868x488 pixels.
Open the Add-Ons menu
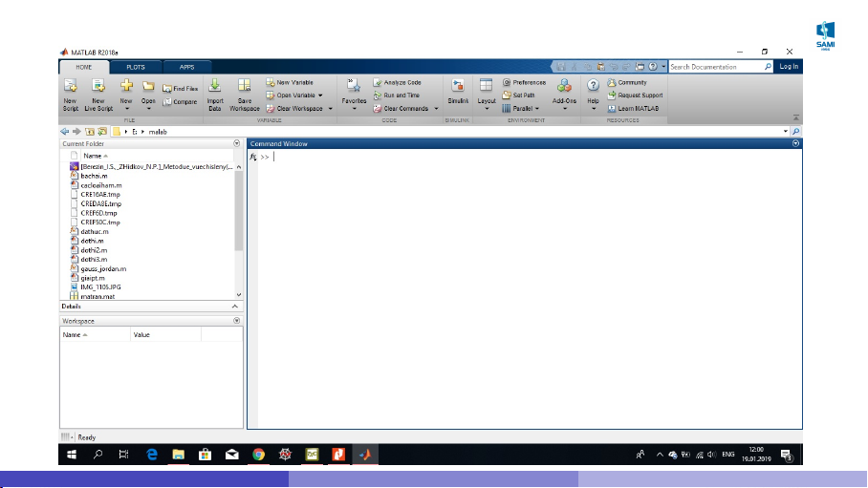(x=564, y=94)
